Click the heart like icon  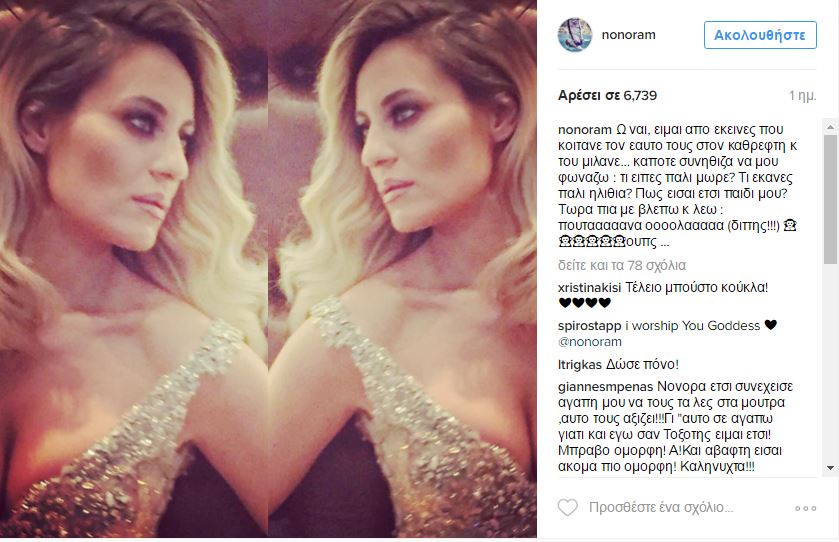568,507
